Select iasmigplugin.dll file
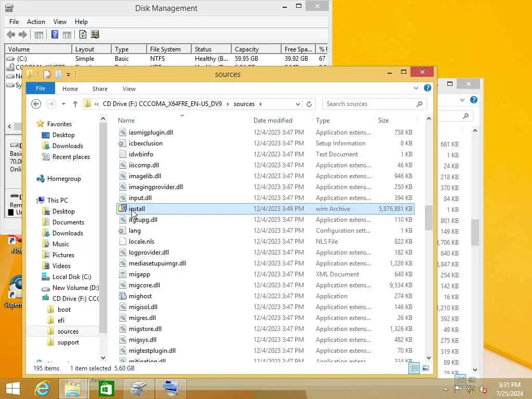Screen dimensions: 532x399 (265, 132)
